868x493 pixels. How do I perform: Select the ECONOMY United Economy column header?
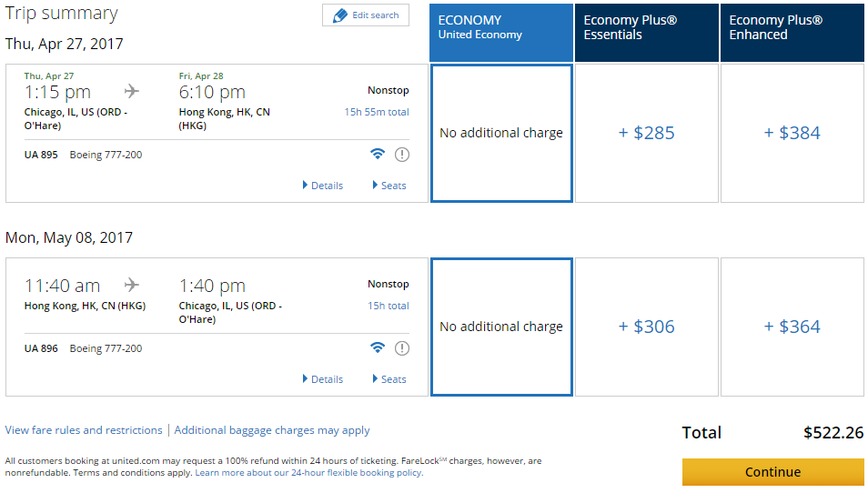(501, 33)
